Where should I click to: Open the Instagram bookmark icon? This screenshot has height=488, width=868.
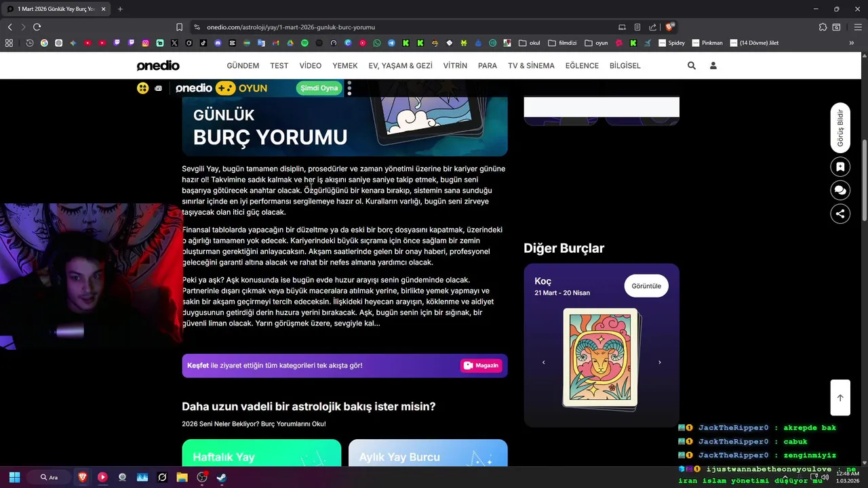point(145,43)
